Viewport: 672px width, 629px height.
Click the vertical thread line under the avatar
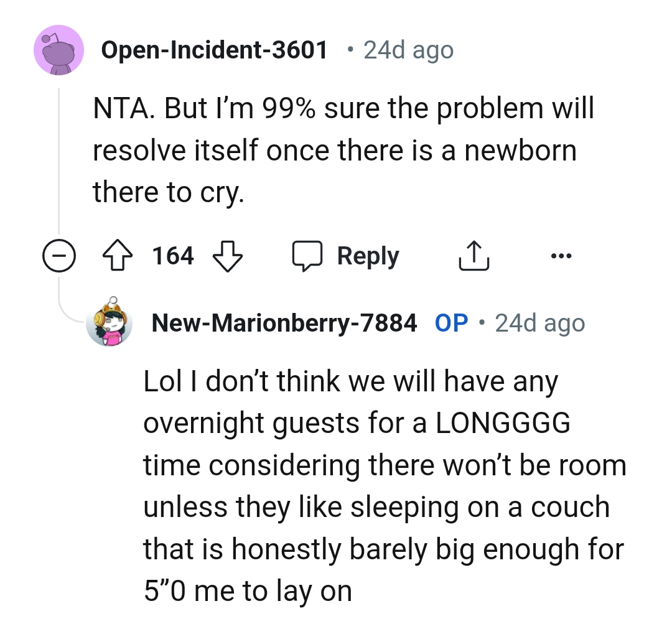58,162
